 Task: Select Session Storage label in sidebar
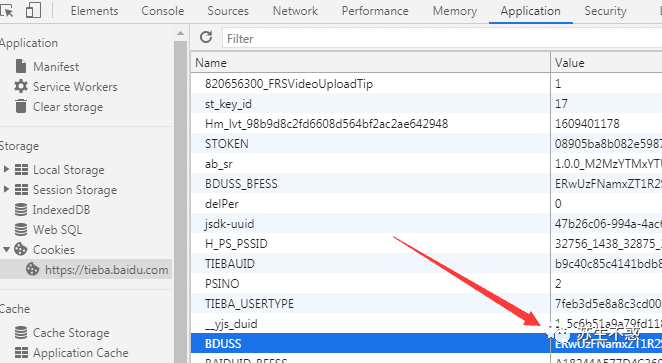[75, 190]
